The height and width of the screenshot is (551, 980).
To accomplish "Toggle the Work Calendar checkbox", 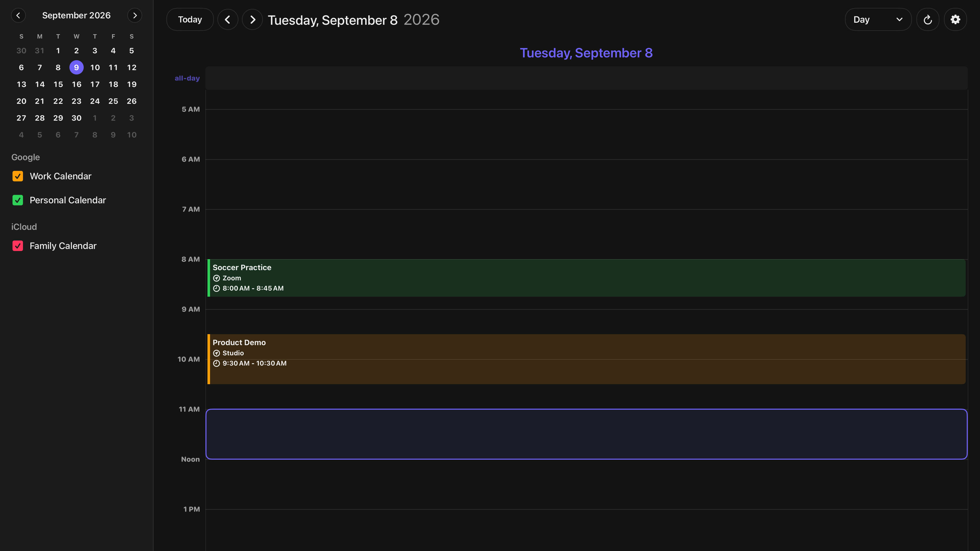I will (x=18, y=176).
